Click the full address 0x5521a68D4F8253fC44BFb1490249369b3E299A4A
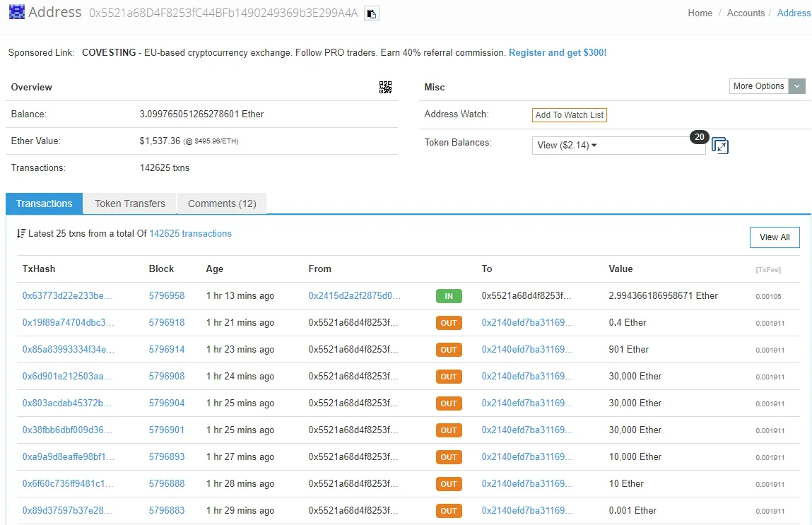The width and height of the screenshot is (812, 525). [223, 13]
